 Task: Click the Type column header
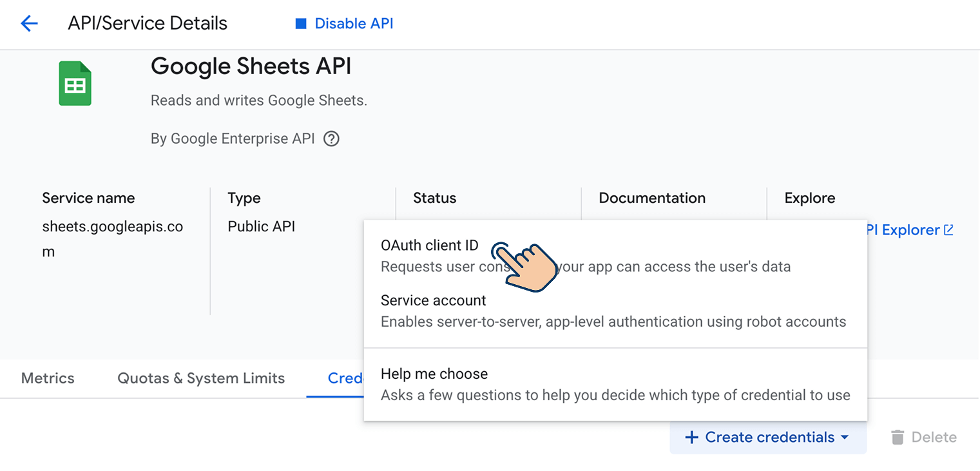coord(244,198)
